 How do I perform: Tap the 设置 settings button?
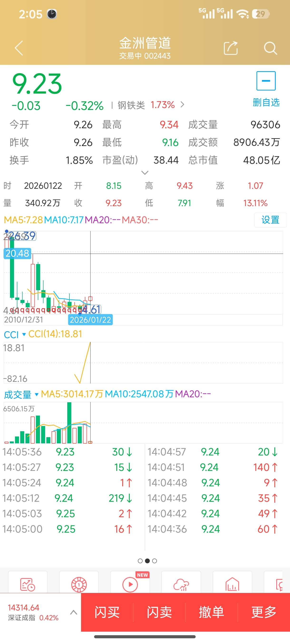(x=270, y=220)
